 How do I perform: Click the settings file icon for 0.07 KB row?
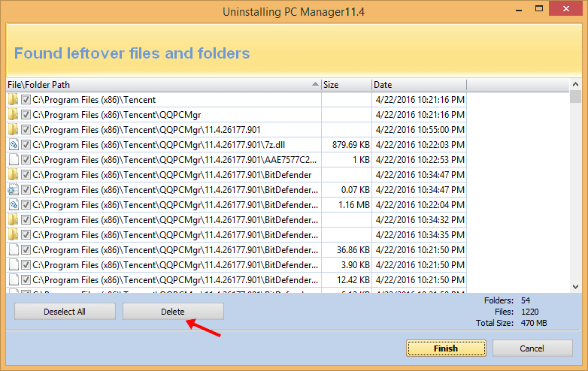(x=13, y=190)
